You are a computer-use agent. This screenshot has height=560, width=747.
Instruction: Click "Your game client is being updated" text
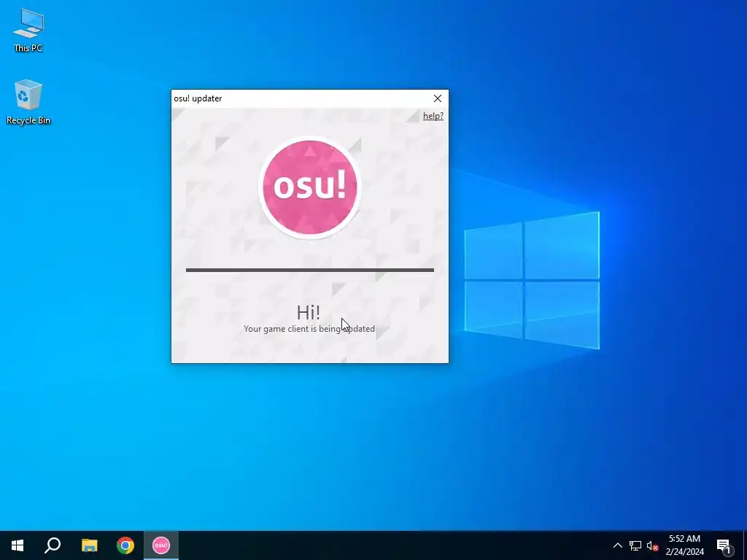click(x=309, y=329)
